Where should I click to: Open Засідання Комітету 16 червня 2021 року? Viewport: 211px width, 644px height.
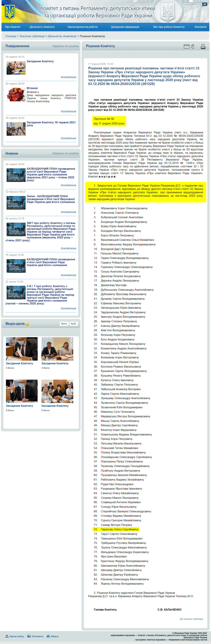click(51, 124)
